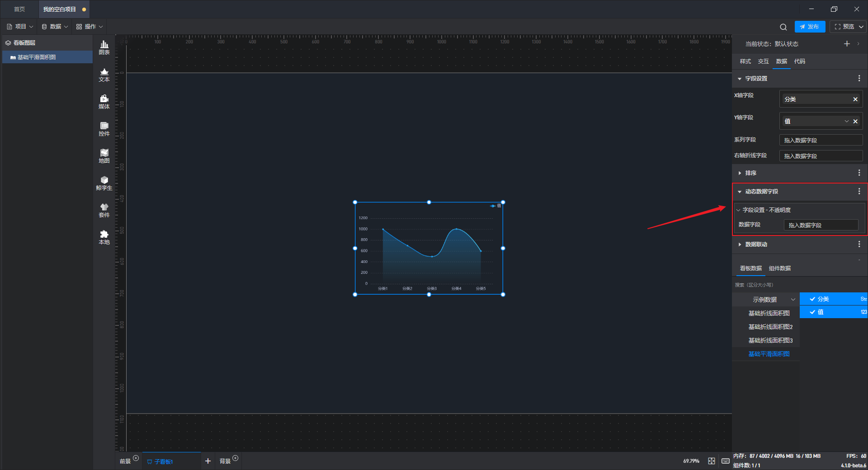Screen dimensions: 868x470
Task: Click the search magnifier icon in top toolbar
Action: pos(783,27)
